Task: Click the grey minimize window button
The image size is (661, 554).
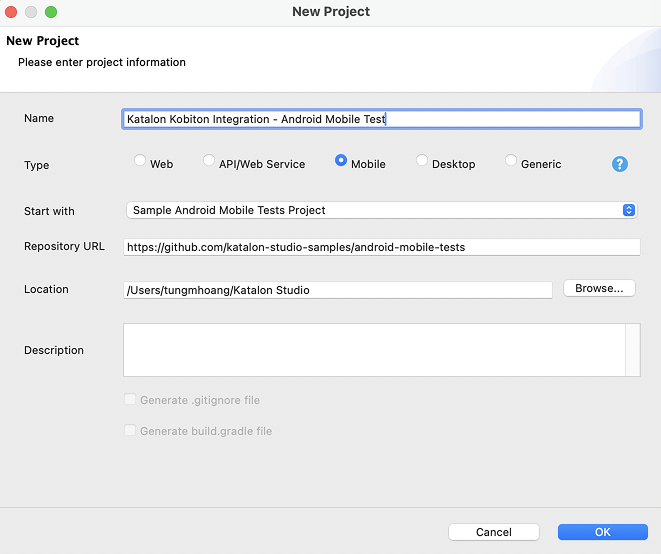Action: [31, 12]
